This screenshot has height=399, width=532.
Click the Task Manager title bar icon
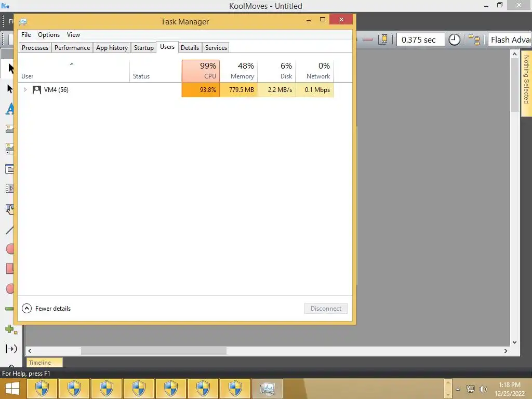23,22
